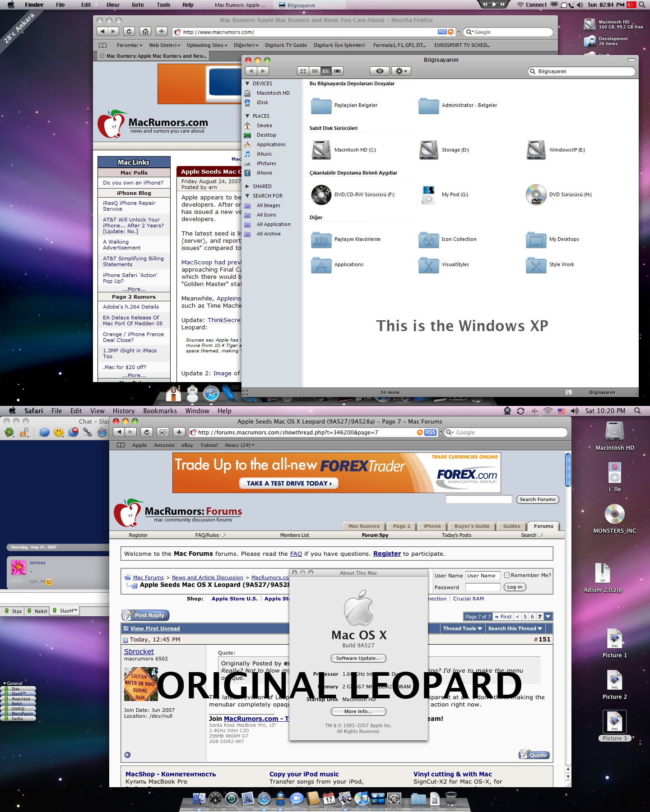This screenshot has height=812, width=650.
Task: Check the Remember Me? checkbox
Action: [507, 575]
